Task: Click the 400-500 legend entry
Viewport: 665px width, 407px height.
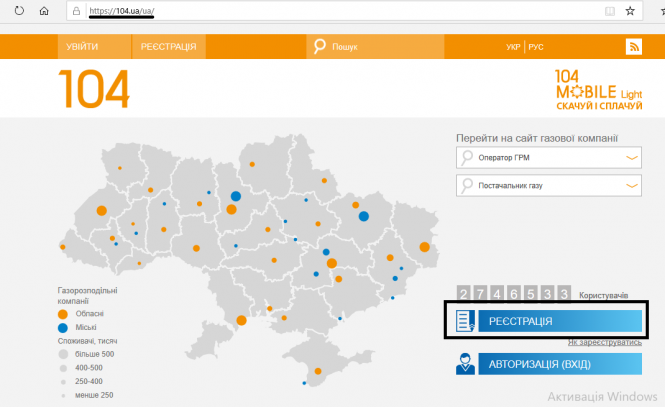Action: pyautogui.click(x=89, y=368)
